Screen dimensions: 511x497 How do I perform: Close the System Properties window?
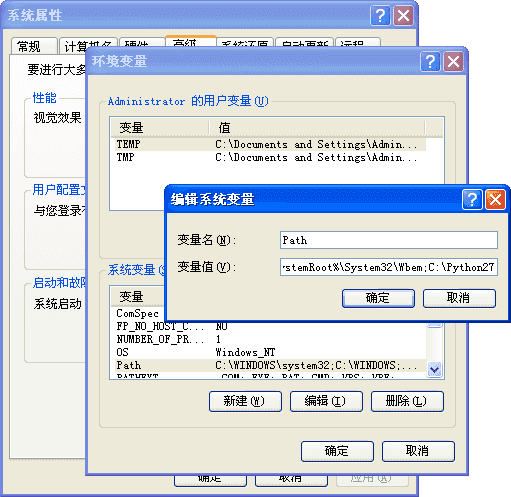[x=403, y=15]
